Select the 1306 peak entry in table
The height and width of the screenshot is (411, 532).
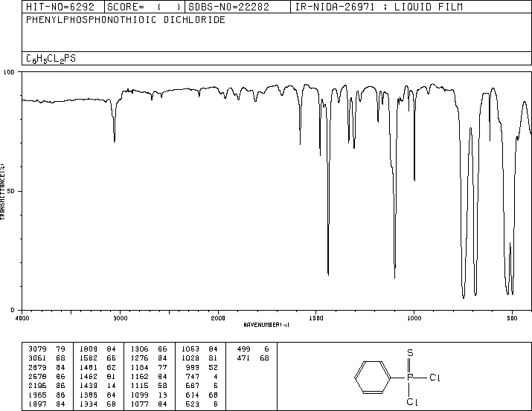point(140,349)
